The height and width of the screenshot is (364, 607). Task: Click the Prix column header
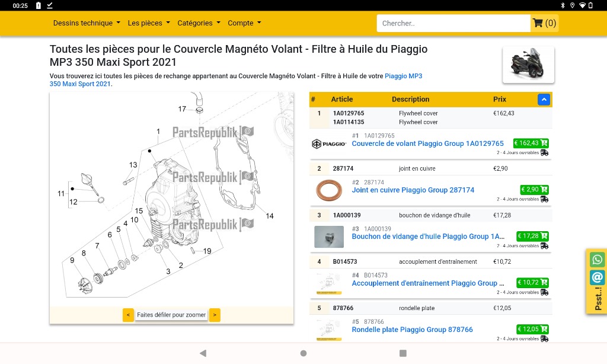pos(499,99)
